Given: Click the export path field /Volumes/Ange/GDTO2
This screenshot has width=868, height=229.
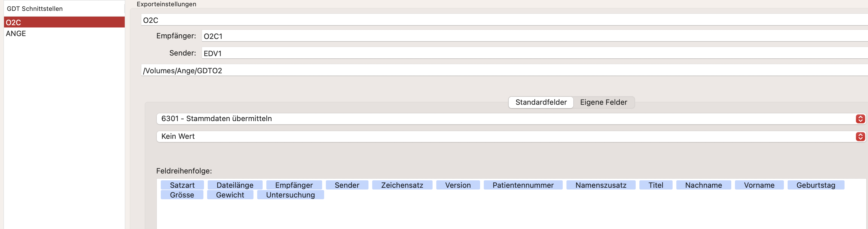Looking at the screenshot, I should 504,70.
